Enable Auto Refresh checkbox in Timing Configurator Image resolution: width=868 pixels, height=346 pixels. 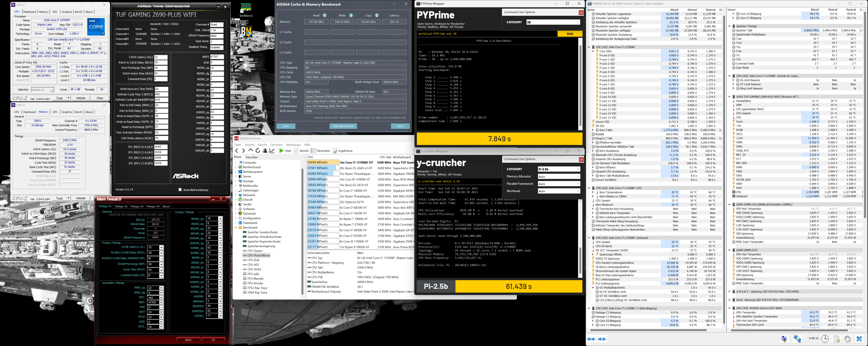(180, 190)
